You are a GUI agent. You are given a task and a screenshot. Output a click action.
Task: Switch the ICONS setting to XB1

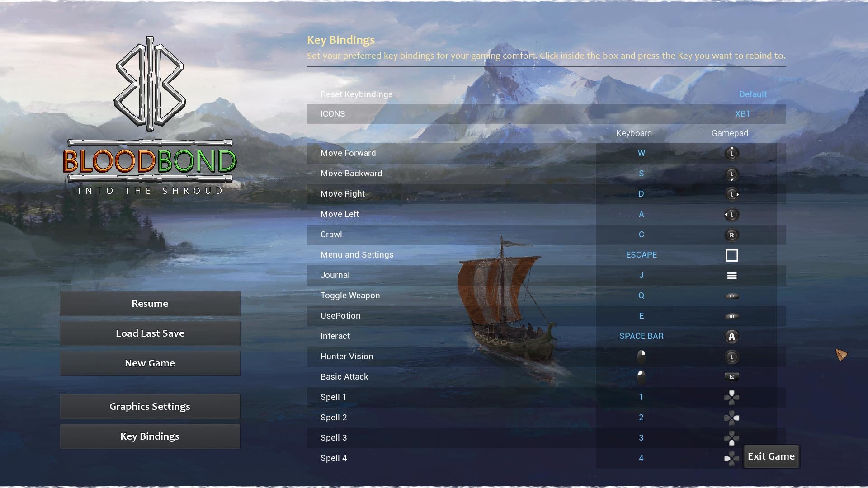click(x=742, y=114)
